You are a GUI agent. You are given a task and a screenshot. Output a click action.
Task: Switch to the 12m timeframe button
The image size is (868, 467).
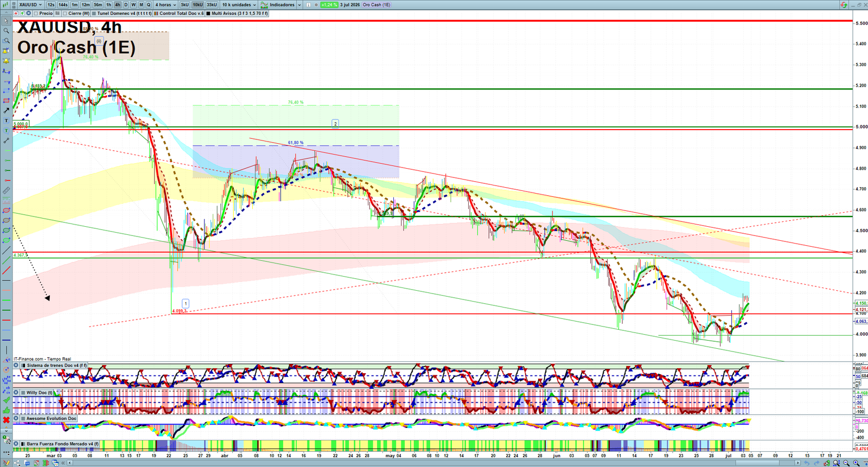tap(86, 4)
